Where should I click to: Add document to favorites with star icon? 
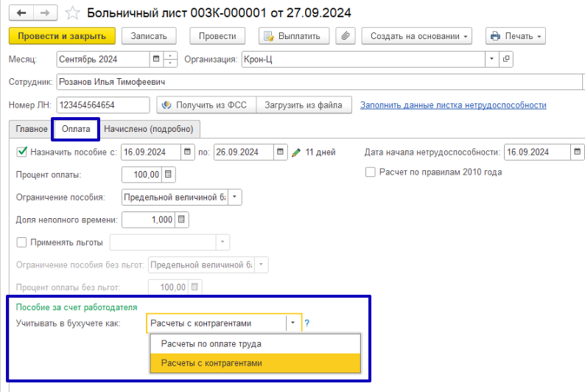click(x=71, y=13)
